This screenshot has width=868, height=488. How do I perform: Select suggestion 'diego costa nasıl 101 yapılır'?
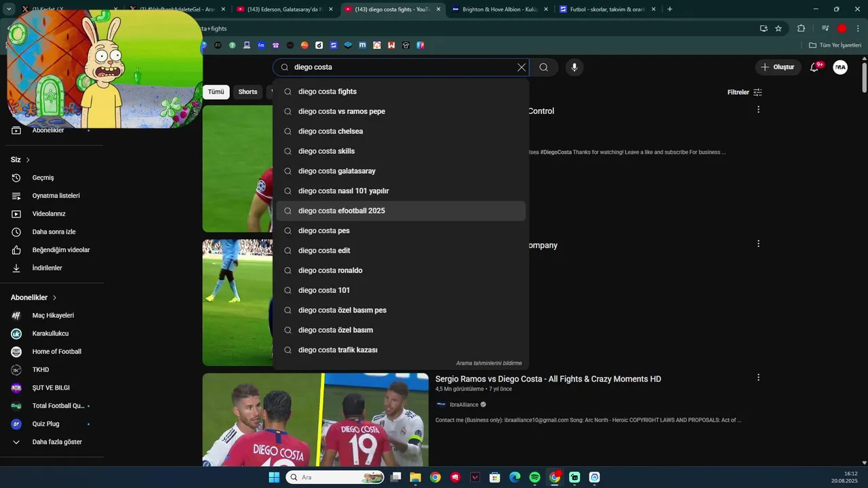tap(401, 191)
